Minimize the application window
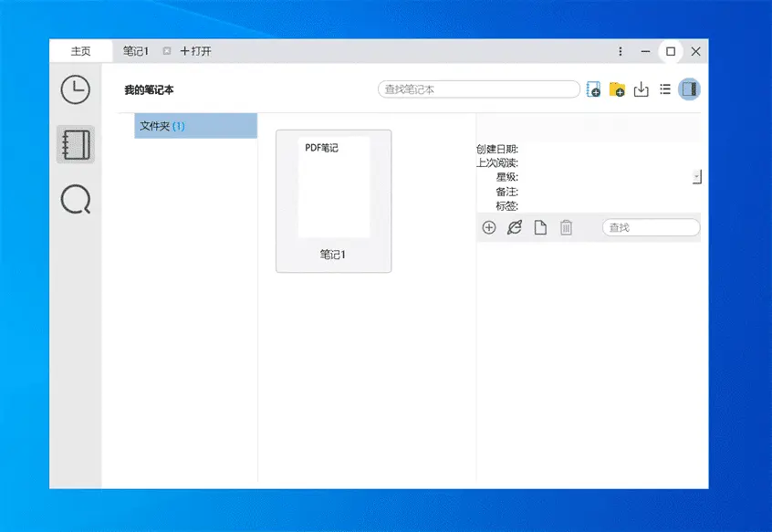Viewport: 772px width, 532px height. point(645,51)
